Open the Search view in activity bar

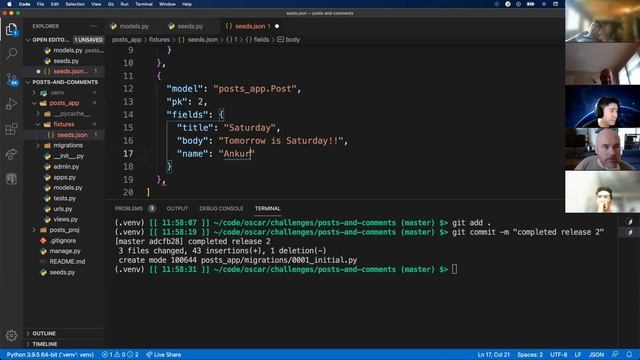pos(11,53)
